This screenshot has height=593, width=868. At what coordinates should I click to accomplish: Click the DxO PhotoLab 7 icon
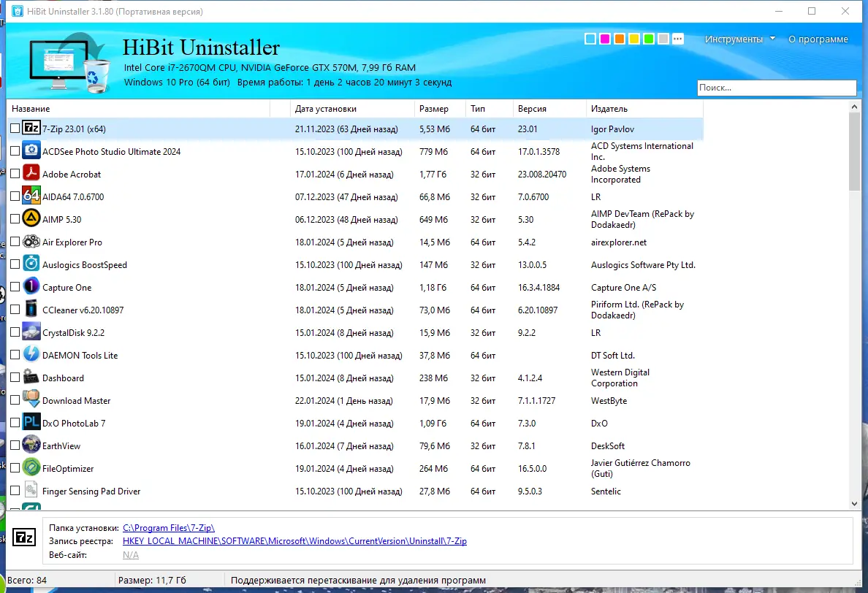point(31,423)
